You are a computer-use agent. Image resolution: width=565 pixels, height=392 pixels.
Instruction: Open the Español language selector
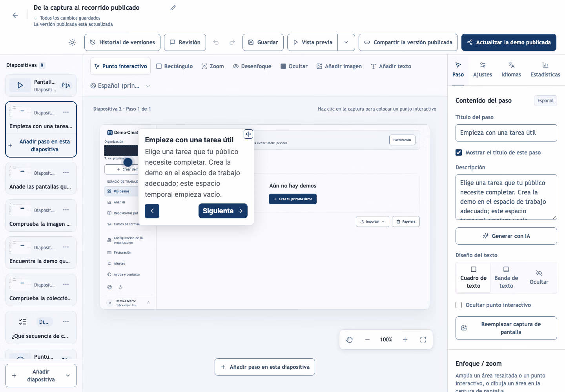121,86
